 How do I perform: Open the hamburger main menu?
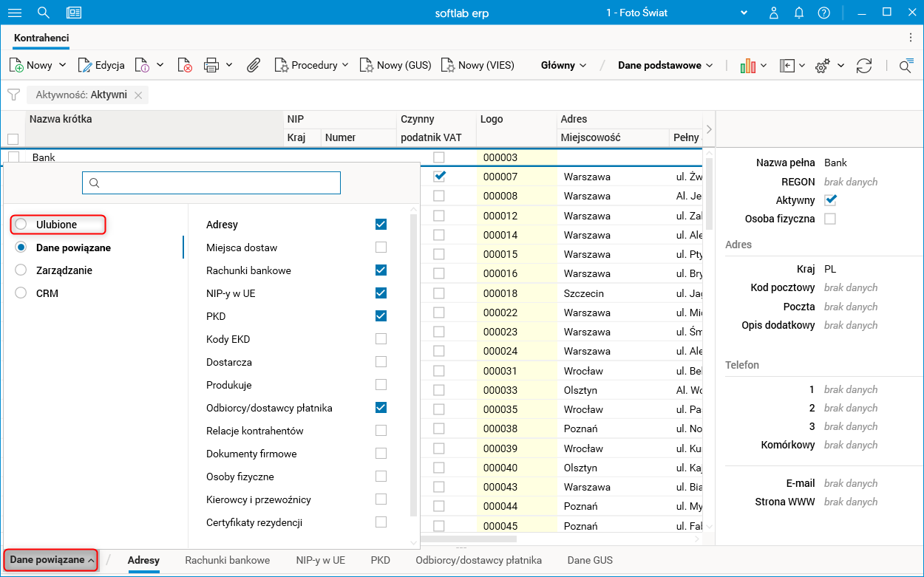(x=15, y=13)
